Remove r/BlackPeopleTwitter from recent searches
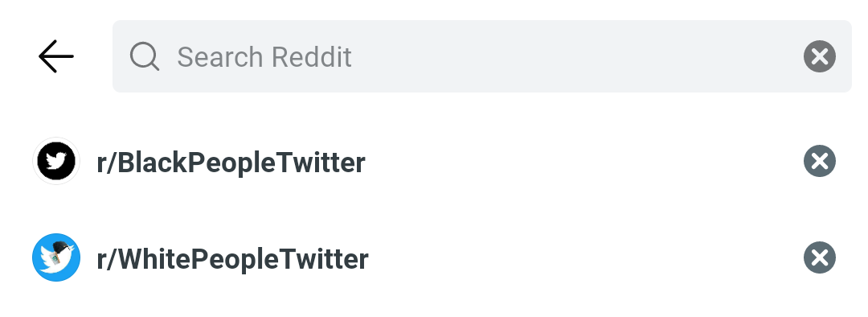Screen dimensions: 868x317 [x=819, y=161]
